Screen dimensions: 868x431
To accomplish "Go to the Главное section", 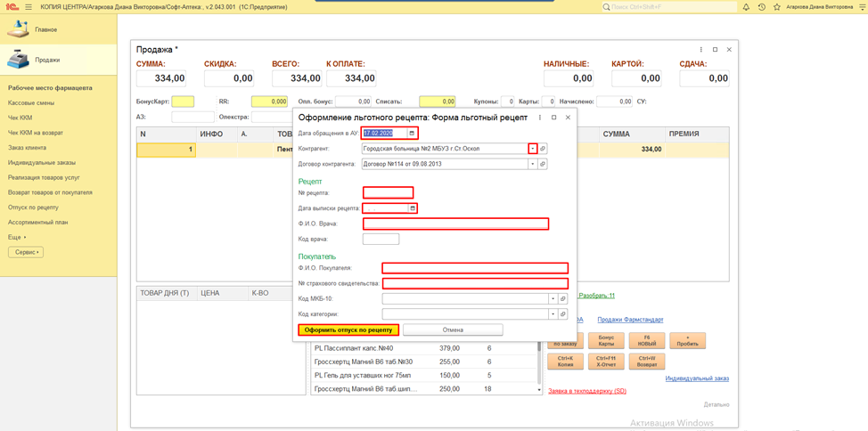I will tap(45, 29).
